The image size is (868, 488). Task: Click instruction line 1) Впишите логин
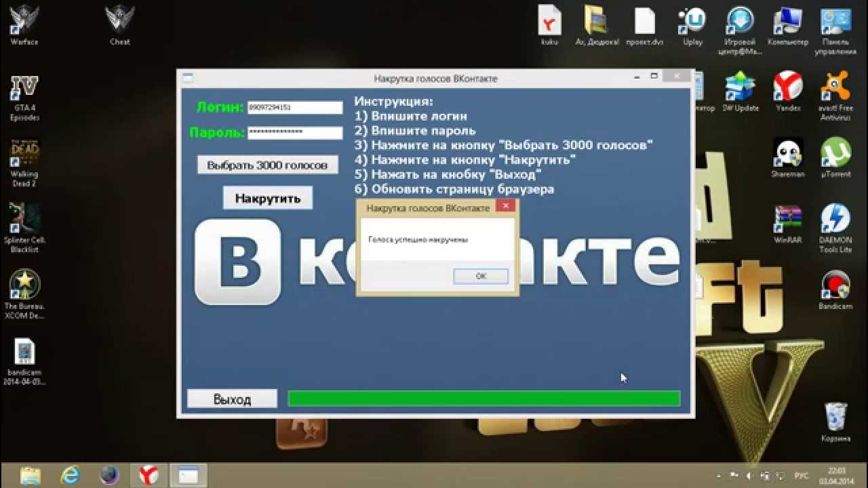(x=410, y=116)
